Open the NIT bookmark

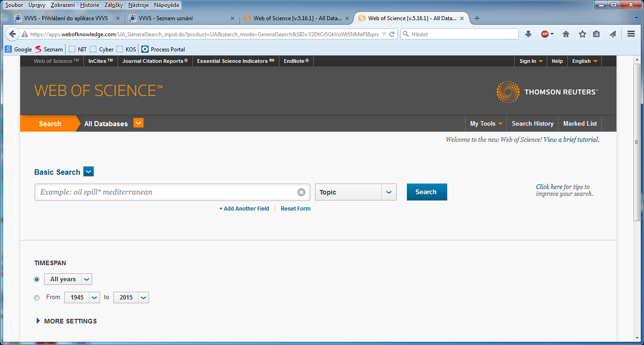78,49
